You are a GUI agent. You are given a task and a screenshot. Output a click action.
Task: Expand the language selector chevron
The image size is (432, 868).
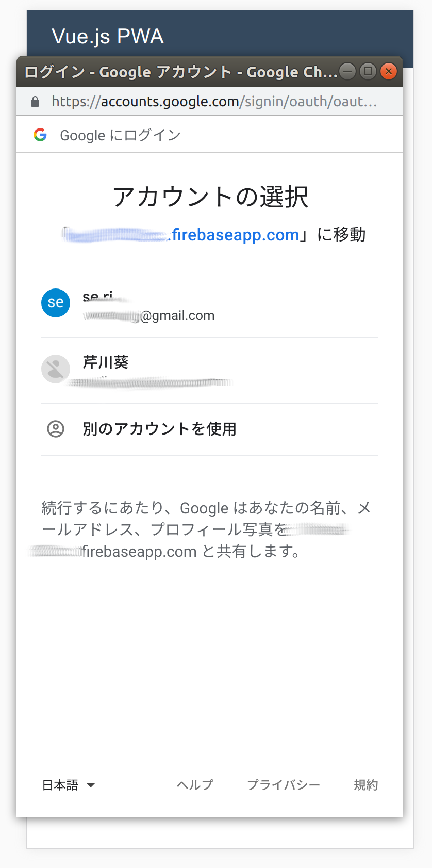click(x=91, y=786)
